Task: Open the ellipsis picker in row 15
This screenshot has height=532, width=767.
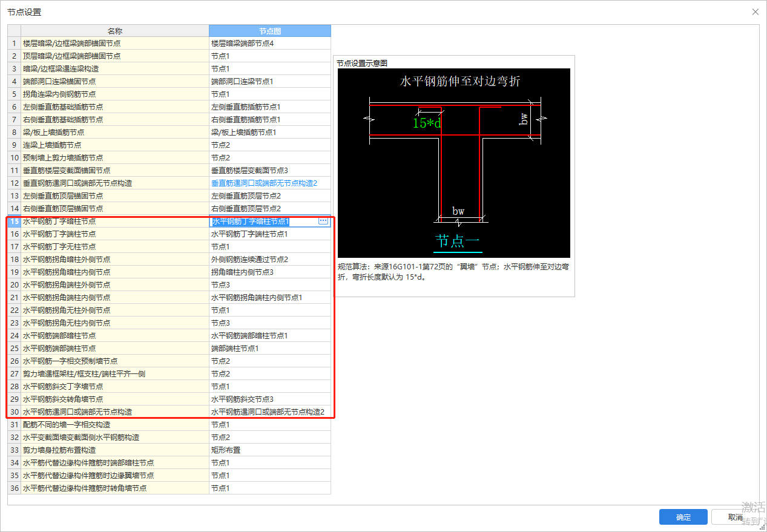Action: pyautogui.click(x=323, y=222)
